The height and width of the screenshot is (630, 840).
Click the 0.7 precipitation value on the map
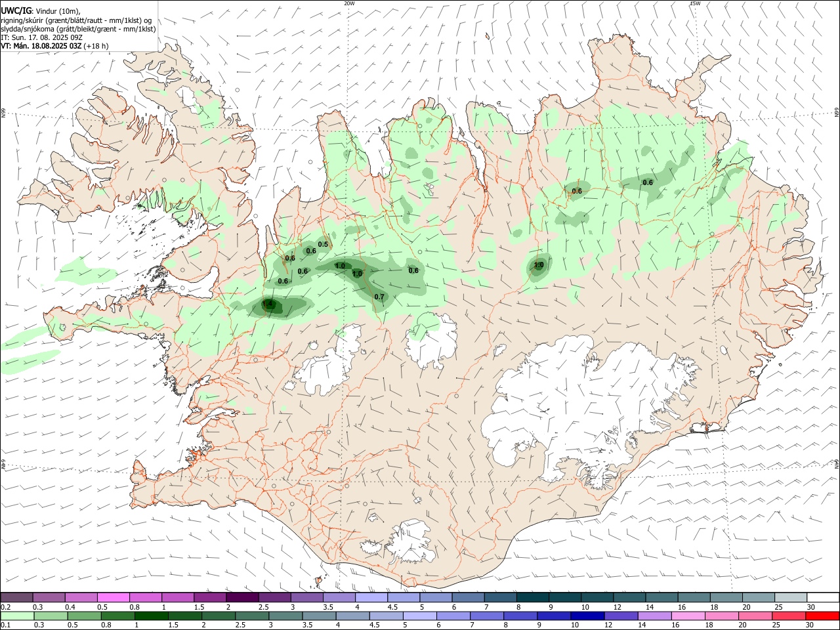coord(379,297)
